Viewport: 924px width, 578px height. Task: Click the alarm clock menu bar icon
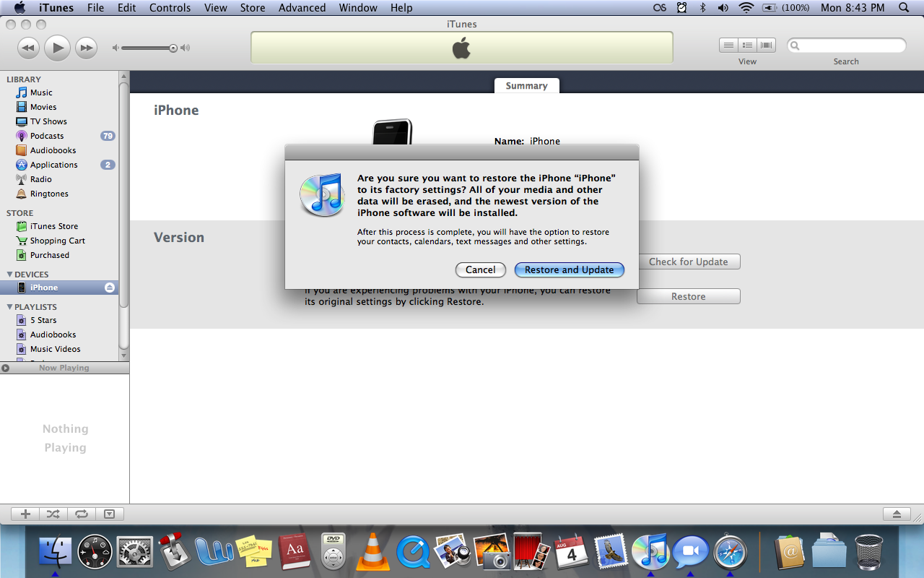tap(682, 8)
